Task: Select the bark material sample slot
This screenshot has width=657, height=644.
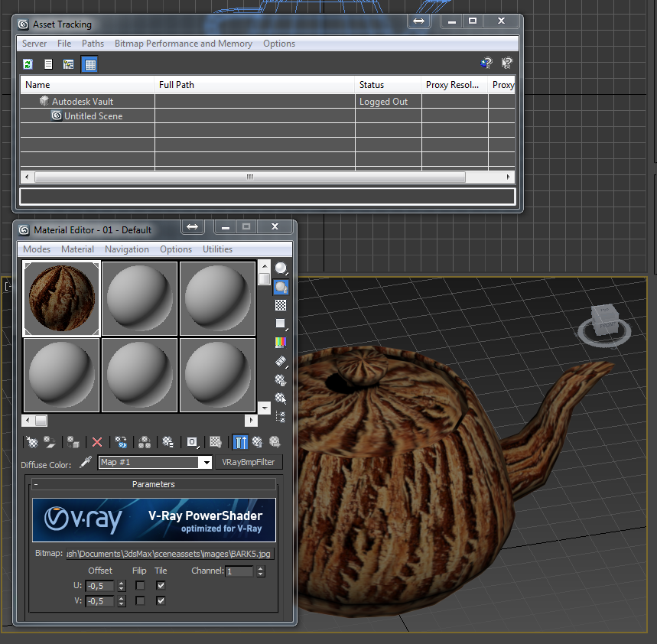Action: (x=62, y=298)
